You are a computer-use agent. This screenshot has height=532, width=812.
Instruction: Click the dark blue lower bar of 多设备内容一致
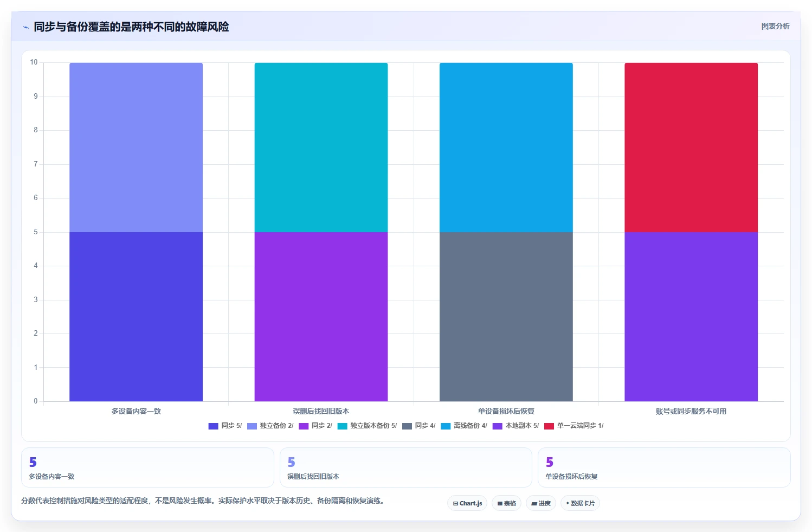click(136, 317)
